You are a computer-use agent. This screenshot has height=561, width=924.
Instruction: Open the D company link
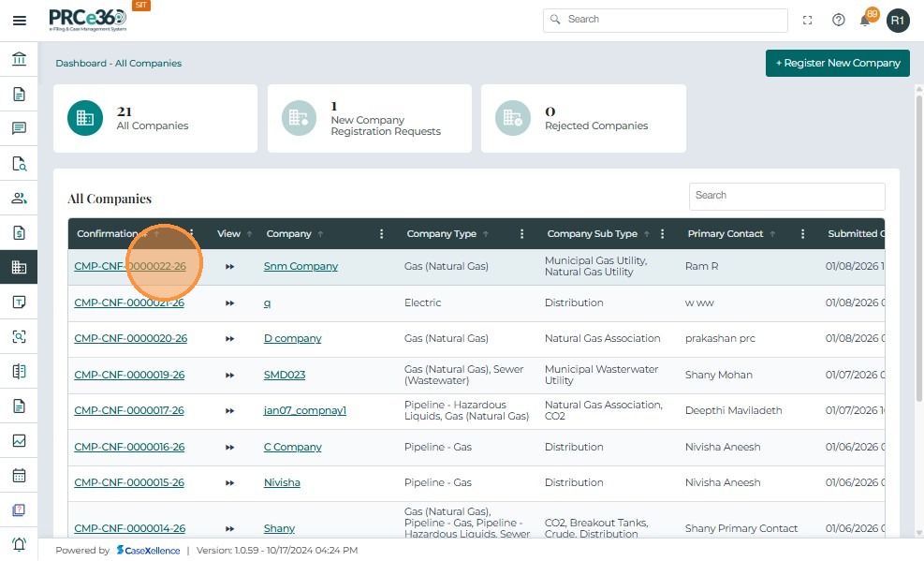pyautogui.click(x=292, y=339)
